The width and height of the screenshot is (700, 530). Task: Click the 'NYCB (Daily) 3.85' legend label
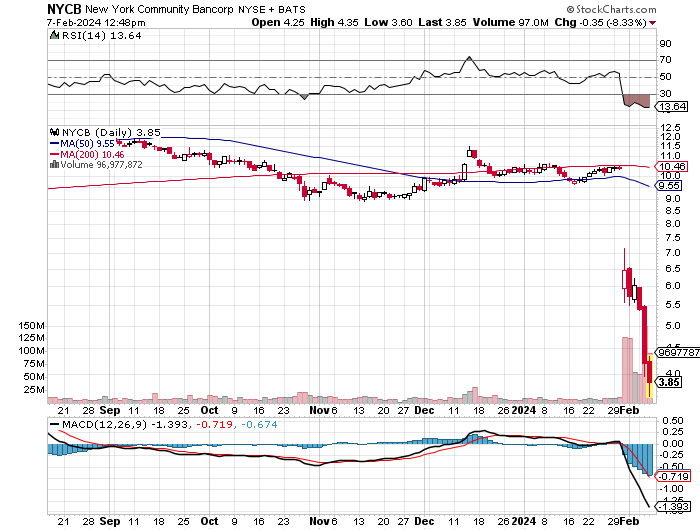pos(111,133)
